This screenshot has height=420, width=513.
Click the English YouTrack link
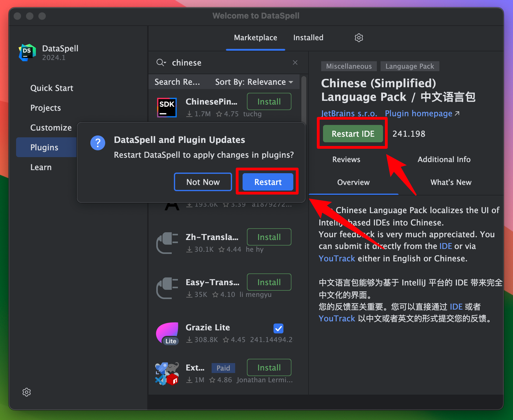click(337, 259)
